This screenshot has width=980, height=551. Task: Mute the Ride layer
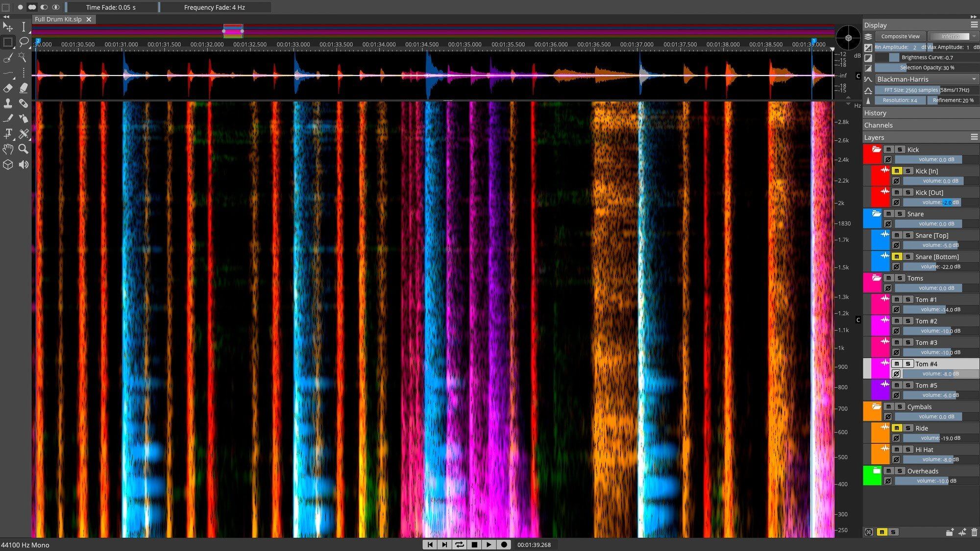898,428
